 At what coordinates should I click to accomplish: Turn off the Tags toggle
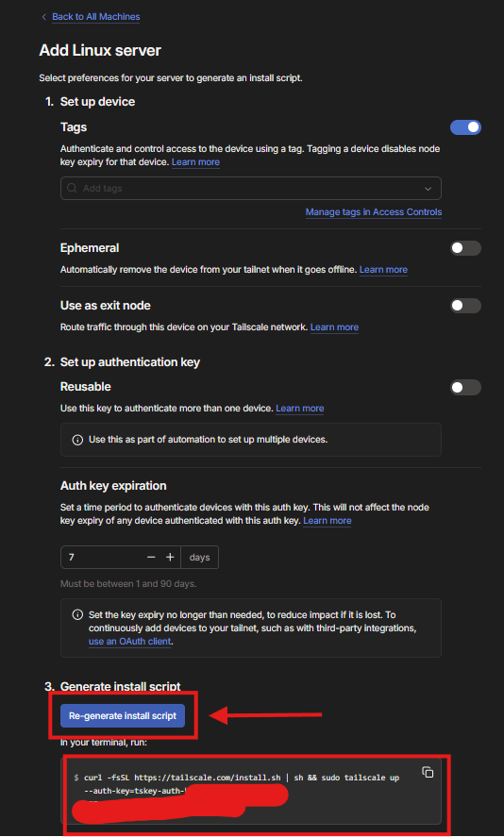click(465, 127)
